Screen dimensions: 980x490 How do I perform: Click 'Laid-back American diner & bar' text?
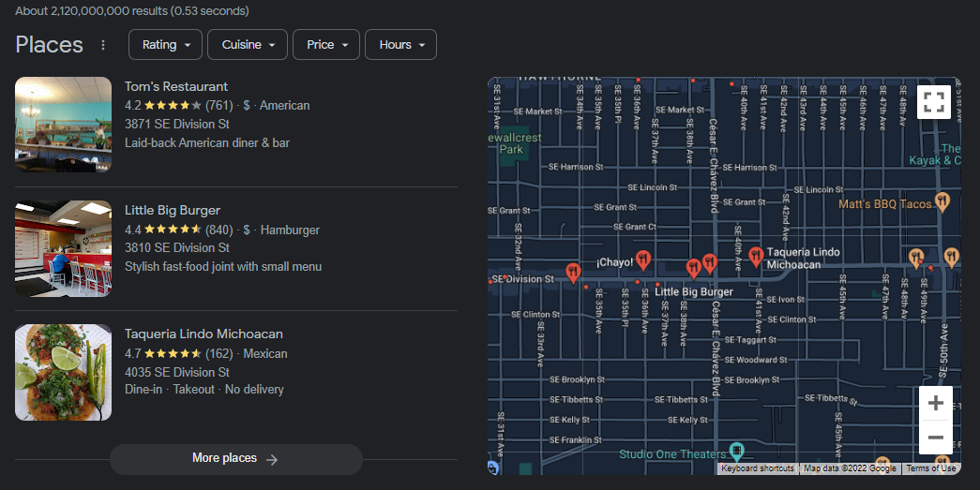point(207,143)
